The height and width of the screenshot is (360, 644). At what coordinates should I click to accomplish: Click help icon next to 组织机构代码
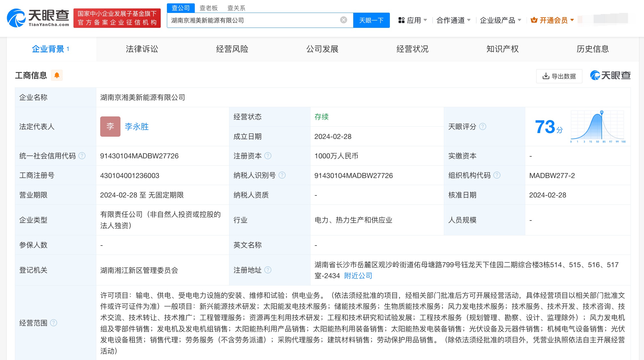(497, 175)
